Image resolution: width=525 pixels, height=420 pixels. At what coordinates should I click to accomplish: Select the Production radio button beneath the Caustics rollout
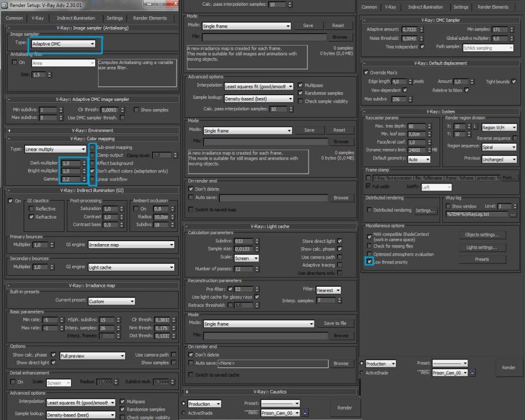coord(183,404)
